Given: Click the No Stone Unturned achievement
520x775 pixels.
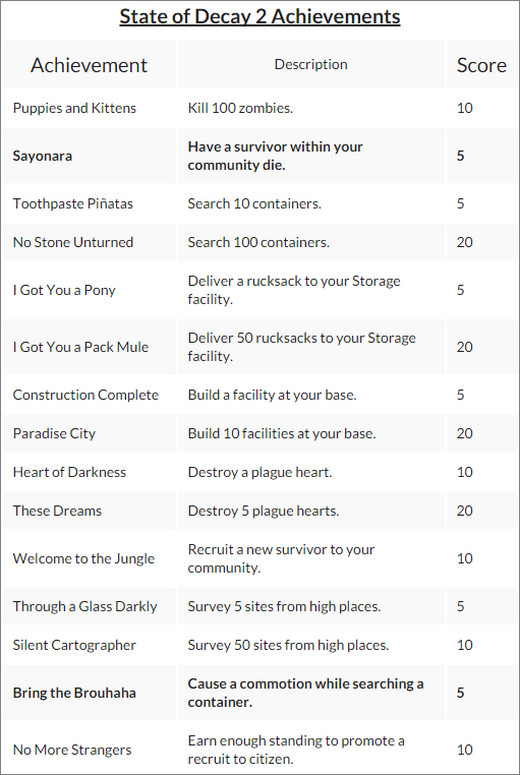Looking at the screenshot, I should (73, 242).
